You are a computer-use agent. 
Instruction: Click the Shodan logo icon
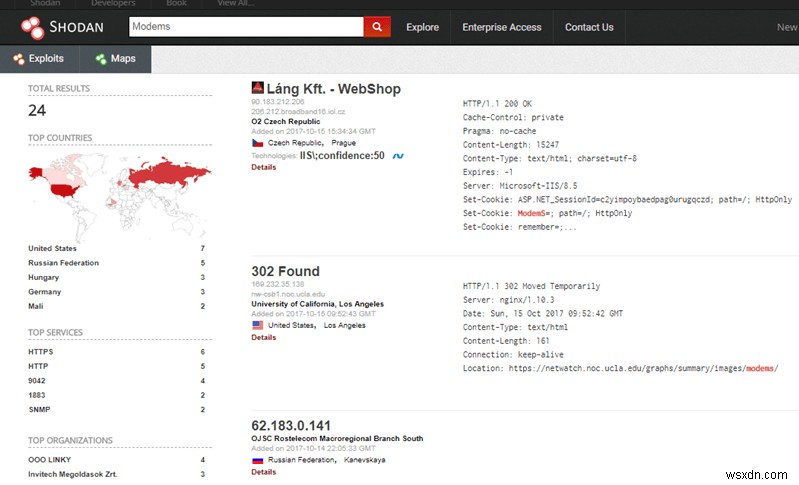[33, 28]
